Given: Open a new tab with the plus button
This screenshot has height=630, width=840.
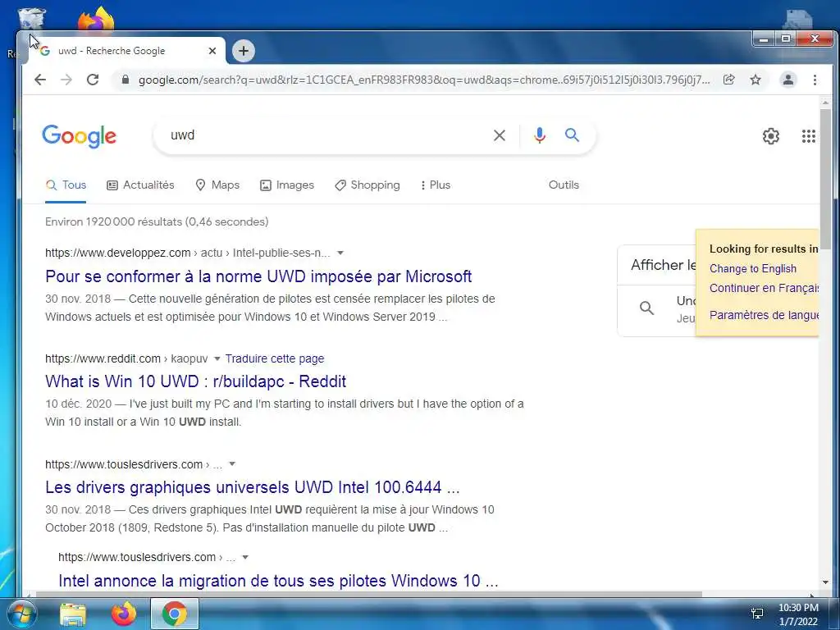Looking at the screenshot, I should [244, 51].
